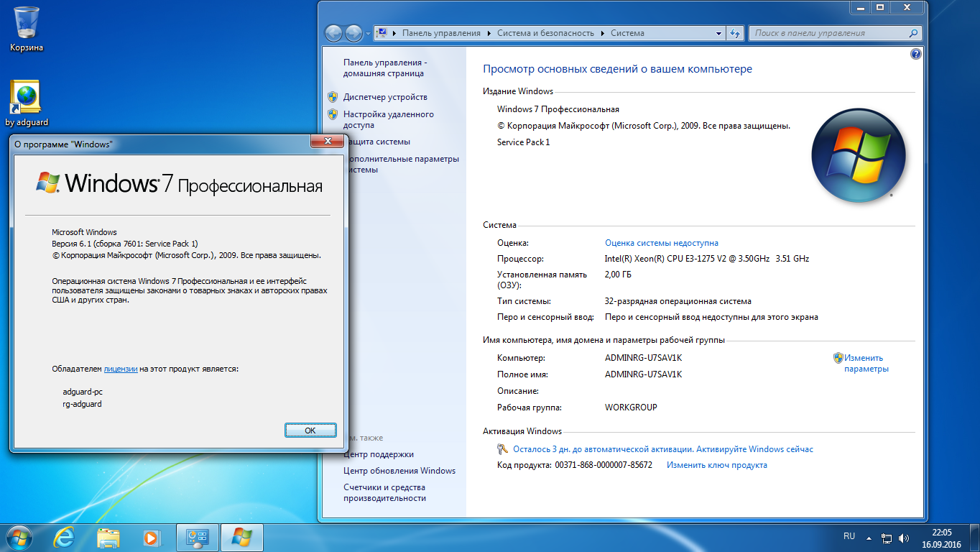Click 'Изменить ключ продукта' link
The height and width of the screenshot is (552, 980).
pyautogui.click(x=717, y=465)
